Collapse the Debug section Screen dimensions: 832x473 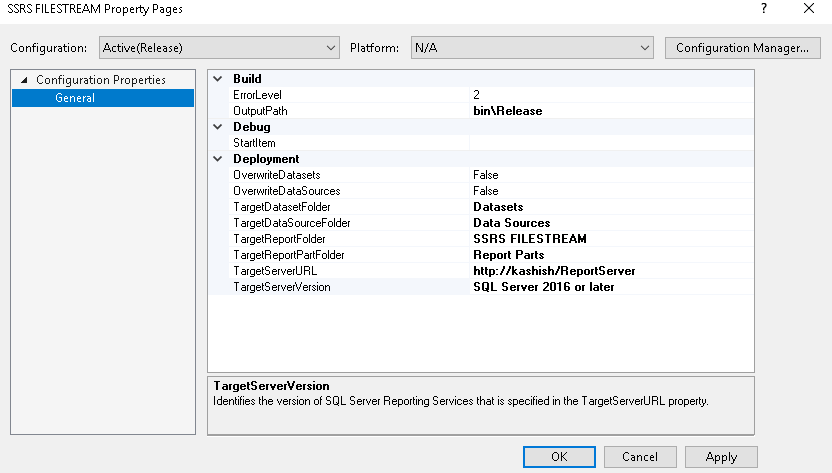[218, 127]
